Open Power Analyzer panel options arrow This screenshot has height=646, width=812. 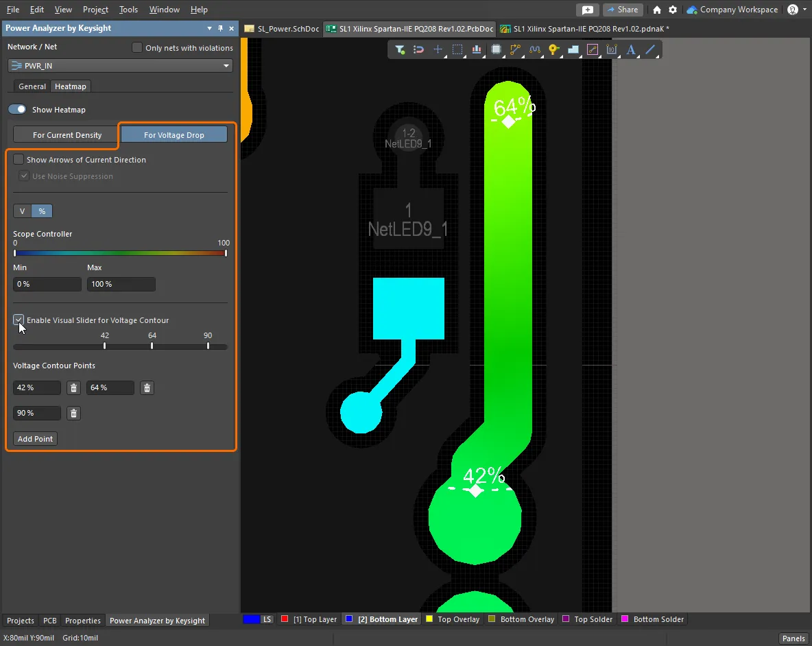pyautogui.click(x=209, y=28)
